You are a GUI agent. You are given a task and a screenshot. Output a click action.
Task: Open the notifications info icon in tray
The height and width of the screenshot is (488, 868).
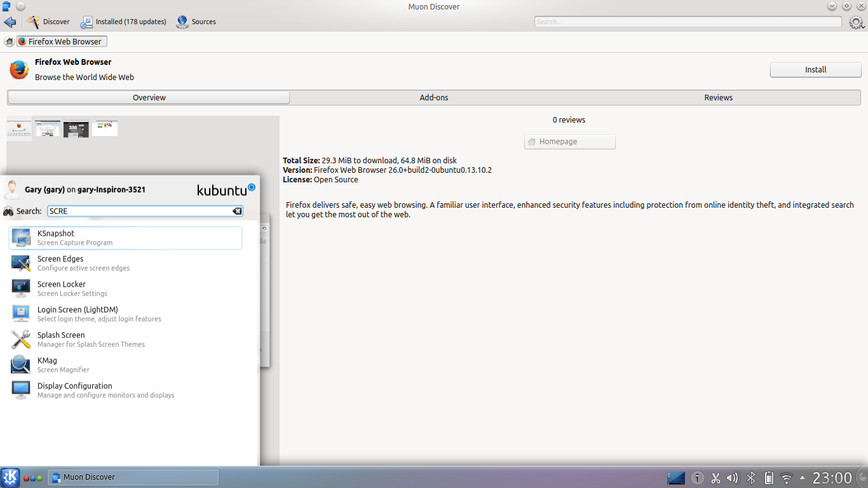pos(697,478)
